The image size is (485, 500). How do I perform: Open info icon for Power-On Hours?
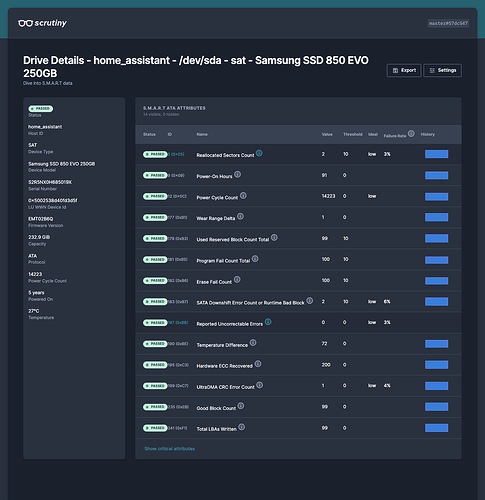pyautogui.click(x=237, y=174)
